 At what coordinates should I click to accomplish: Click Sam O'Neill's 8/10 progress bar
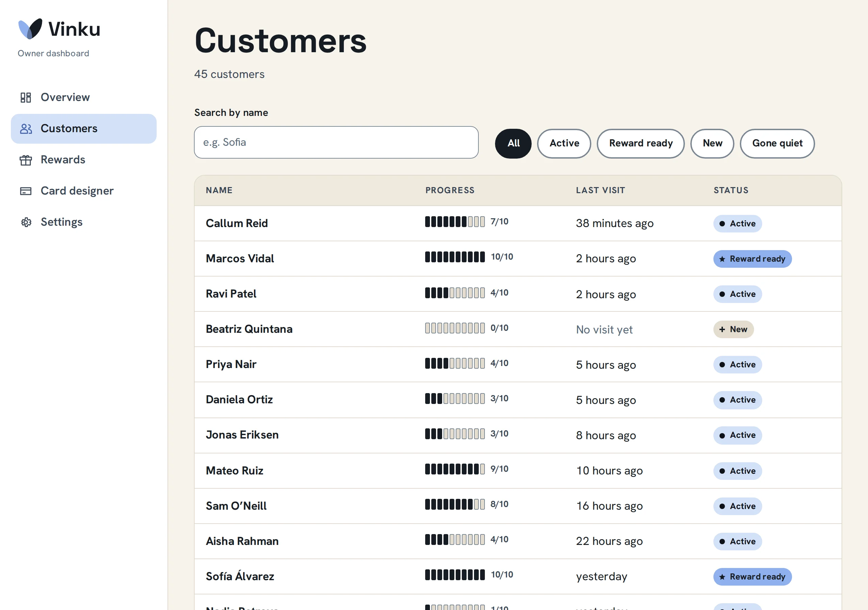455,504
